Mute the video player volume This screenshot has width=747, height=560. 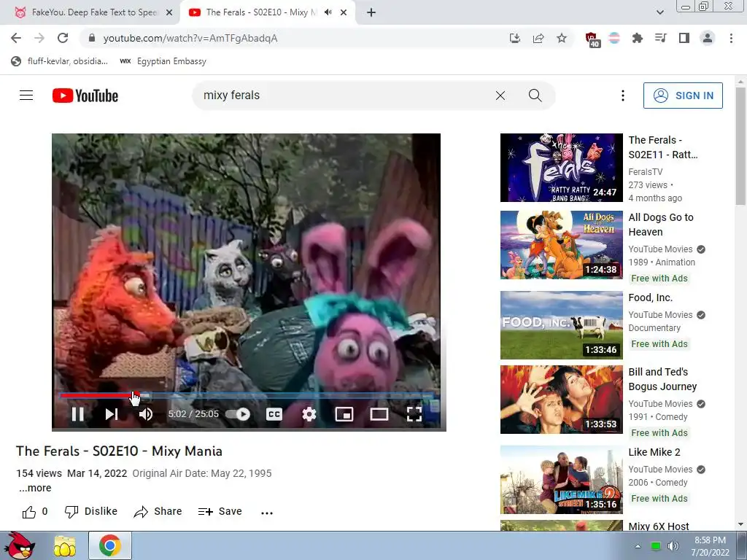coord(146,414)
